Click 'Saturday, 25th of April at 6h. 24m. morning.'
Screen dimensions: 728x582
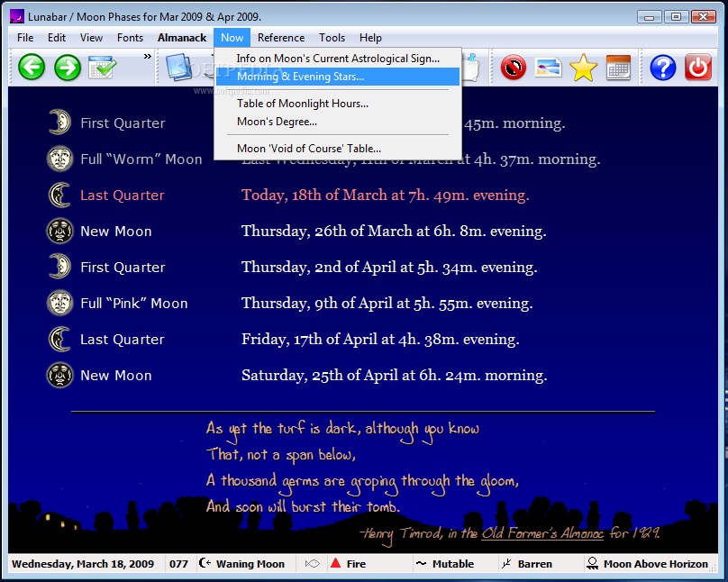click(x=394, y=376)
